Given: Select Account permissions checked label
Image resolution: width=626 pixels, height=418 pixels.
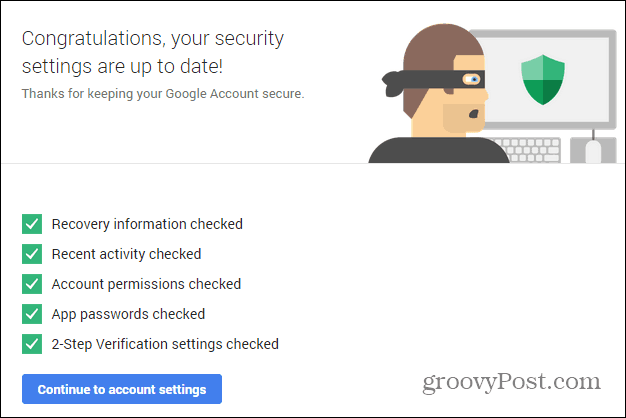Looking at the screenshot, I should coord(146,284).
